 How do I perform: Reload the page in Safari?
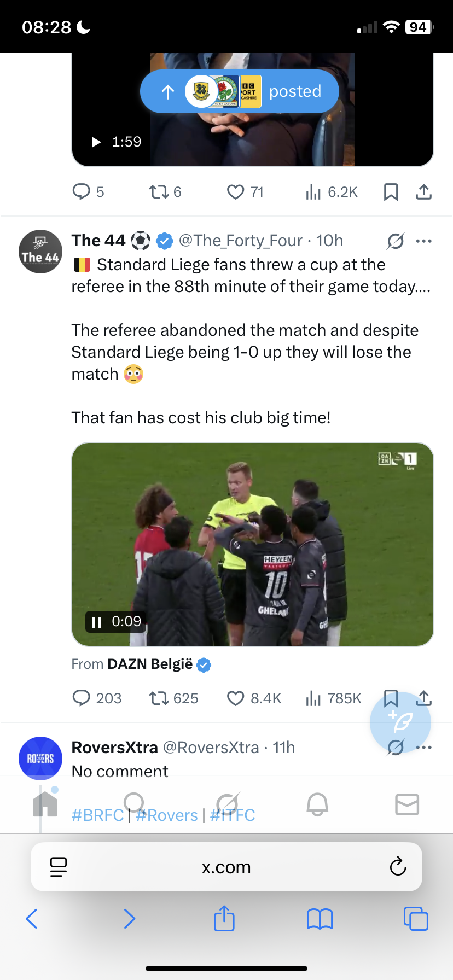point(398,867)
